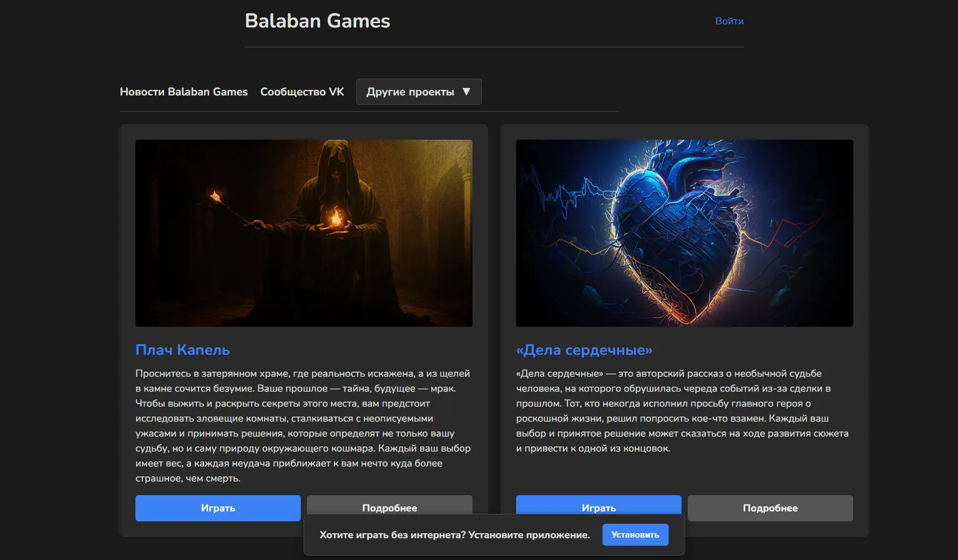Click the Плач Капель description paragraph

pos(303,426)
